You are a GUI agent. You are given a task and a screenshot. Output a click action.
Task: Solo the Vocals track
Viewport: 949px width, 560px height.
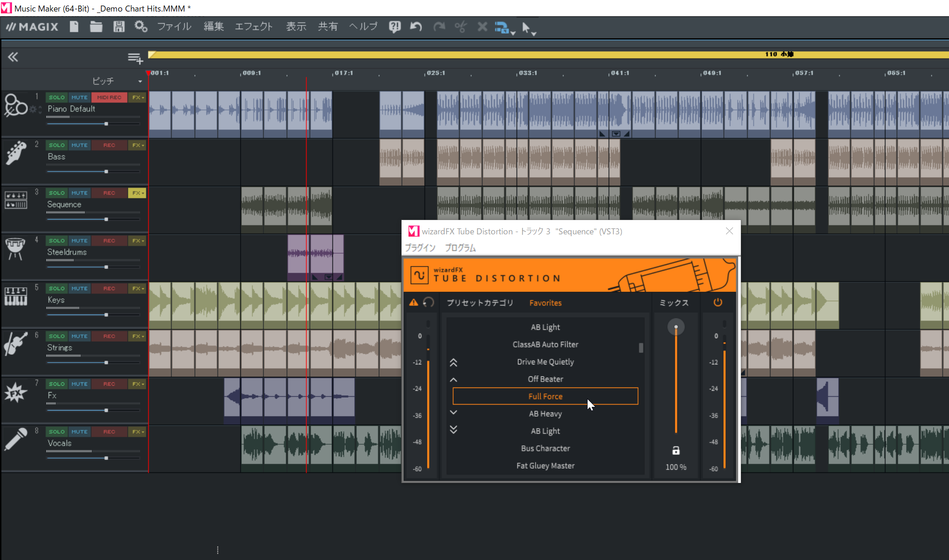[x=57, y=432]
